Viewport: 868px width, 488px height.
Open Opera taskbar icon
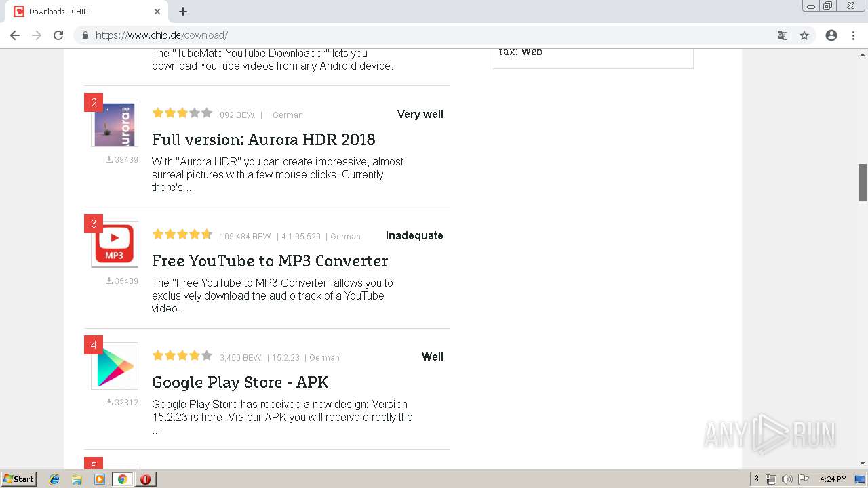tap(145, 479)
